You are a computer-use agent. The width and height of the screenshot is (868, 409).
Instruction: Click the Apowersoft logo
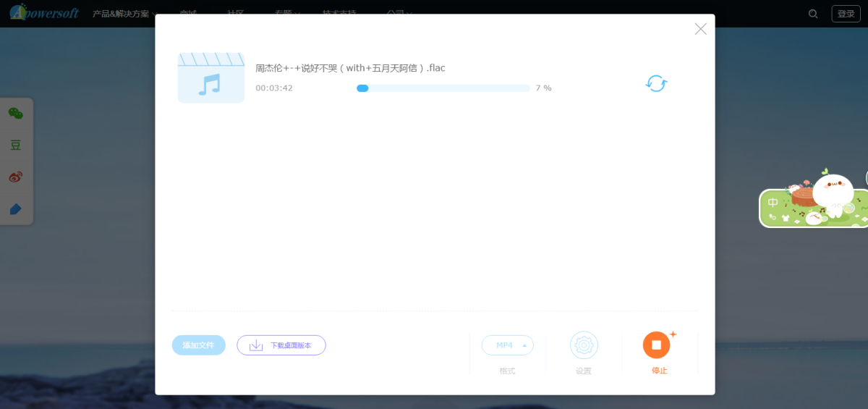(x=44, y=12)
